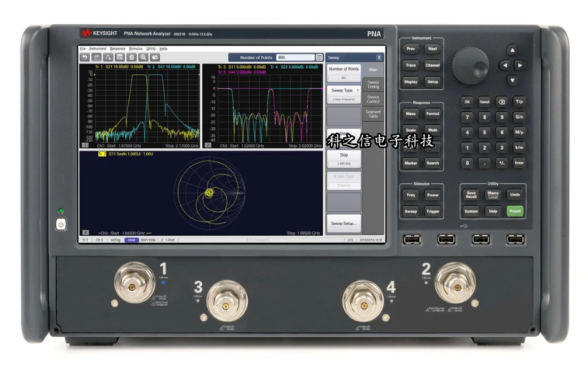Click BW=100k in the status bar
The image size is (588, 373).
[x=149, y=240]
